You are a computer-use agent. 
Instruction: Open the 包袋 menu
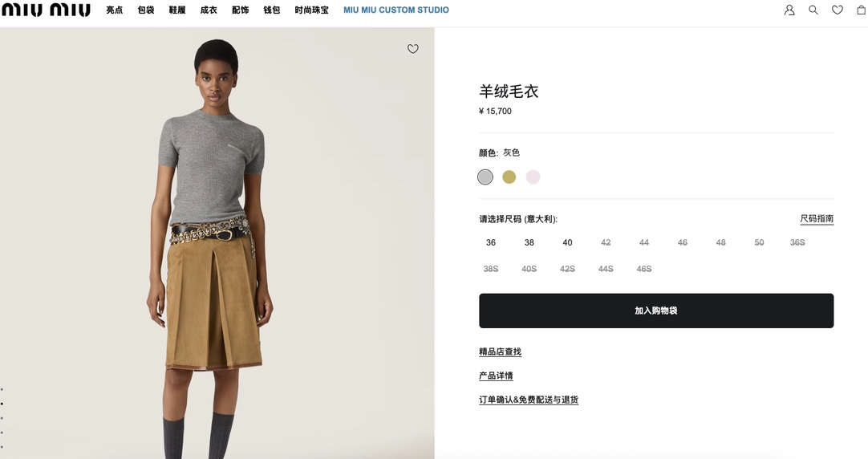click(x=145, y=10)
